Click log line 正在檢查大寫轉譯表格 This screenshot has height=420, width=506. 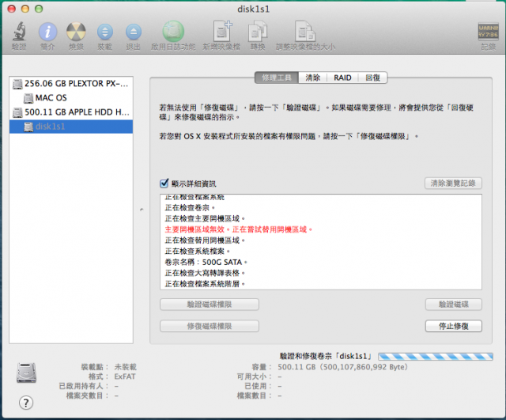coord(205,273)
